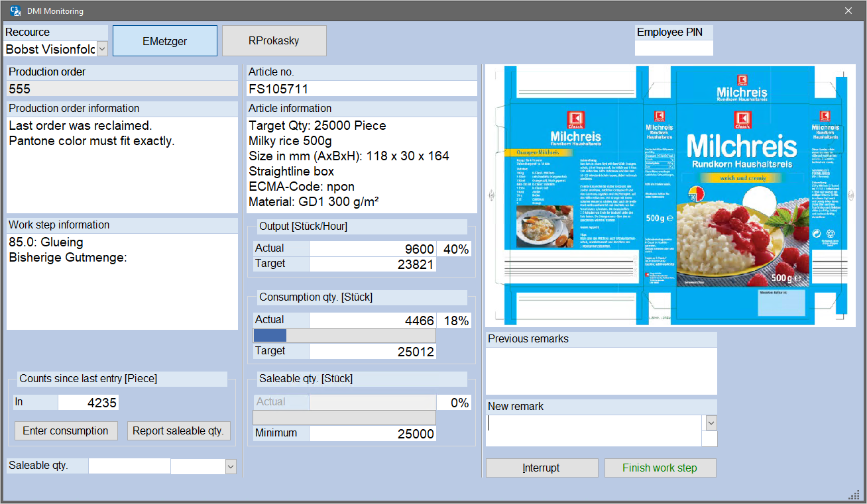The width and height of the screenshot is (867, 504).
Task: Click the Previous remarks text area
Action: click(x=601, y=371)
